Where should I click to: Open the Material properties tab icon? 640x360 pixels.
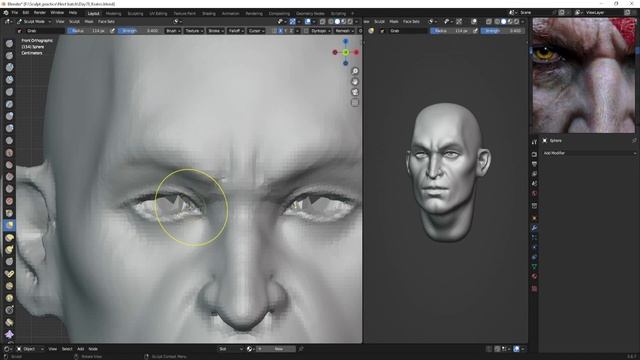click(x=534, y=276)
